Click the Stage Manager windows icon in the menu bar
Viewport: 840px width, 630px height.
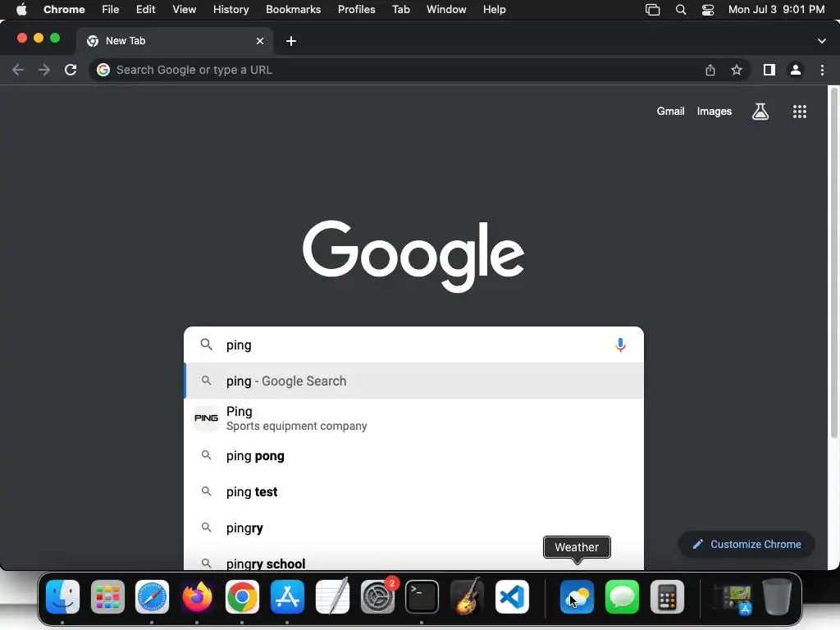coord(652,10)
